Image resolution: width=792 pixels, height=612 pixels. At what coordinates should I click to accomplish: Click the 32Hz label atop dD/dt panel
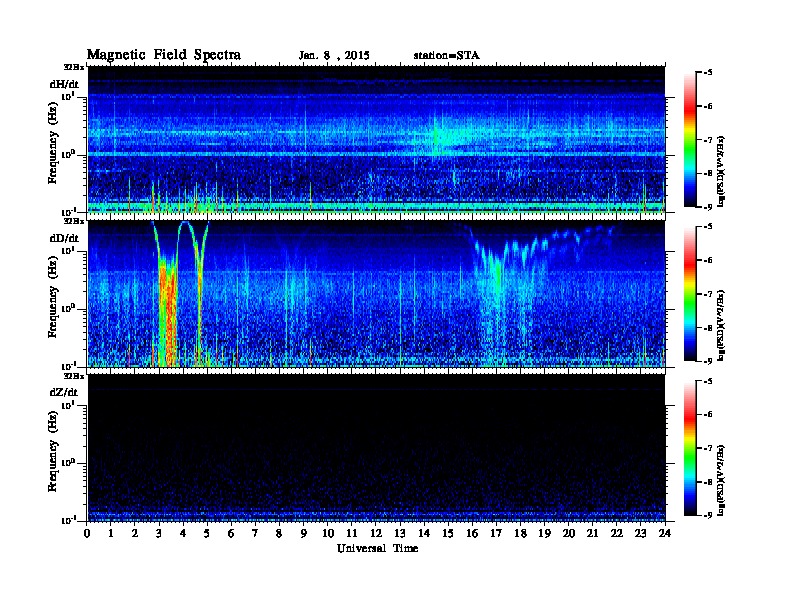(74, 222)
